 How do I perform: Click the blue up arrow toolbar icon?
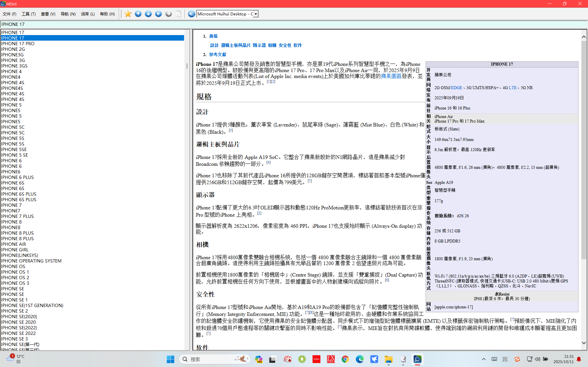pos(138,14)
